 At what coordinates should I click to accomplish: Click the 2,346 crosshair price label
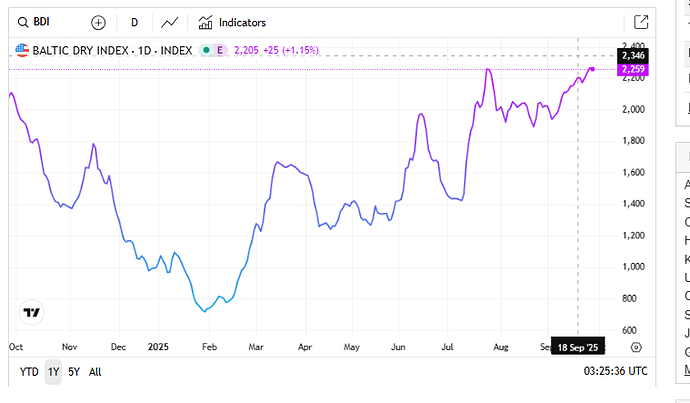[633, 55]
